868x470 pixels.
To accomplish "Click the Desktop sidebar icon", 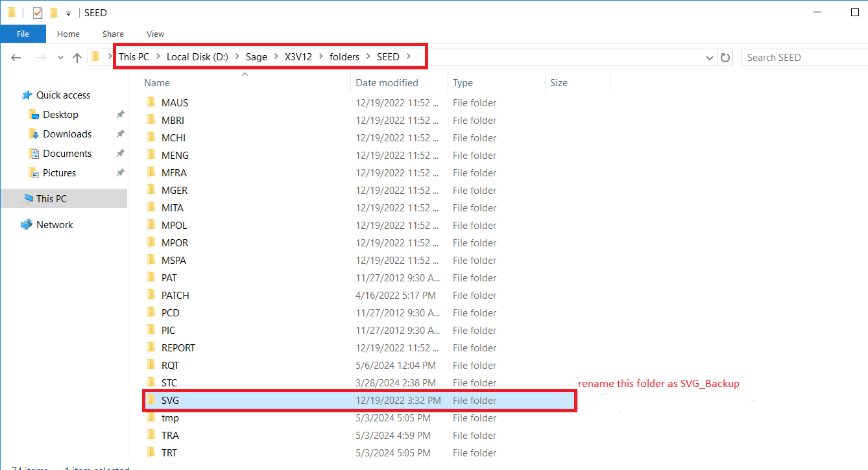I will pyautogui.click(x=34, y=114).
